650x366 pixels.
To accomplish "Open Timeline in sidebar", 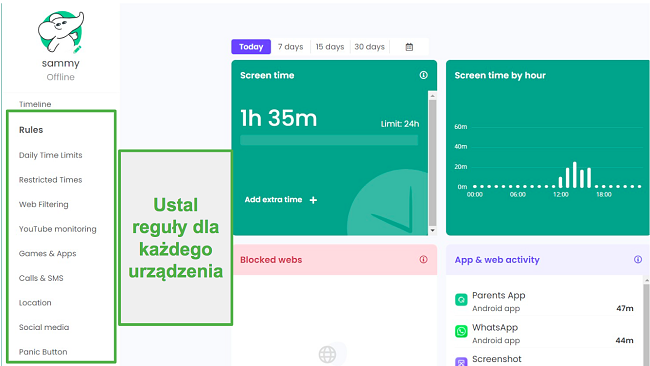I will click(x=35, y=104).
